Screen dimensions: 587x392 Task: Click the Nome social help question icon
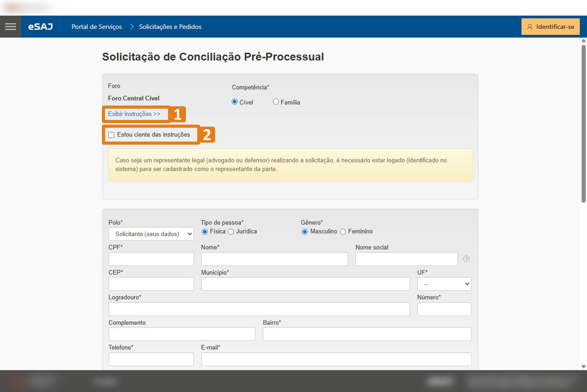click(x=466, y=259)
